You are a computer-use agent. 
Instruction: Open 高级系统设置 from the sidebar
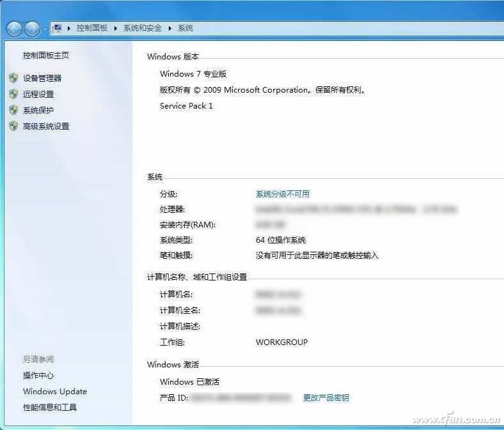(x=46, y=127)
